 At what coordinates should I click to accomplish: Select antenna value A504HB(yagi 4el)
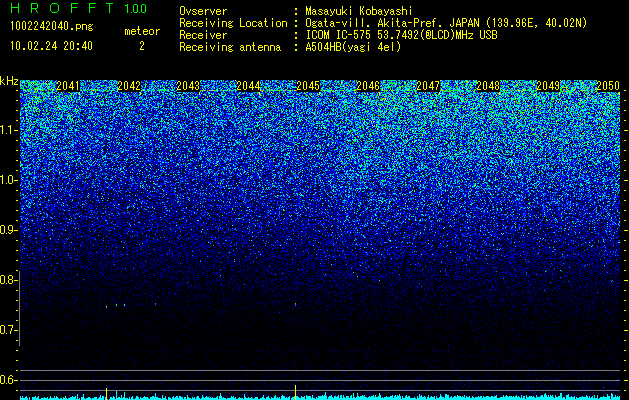tap(353, 47)
